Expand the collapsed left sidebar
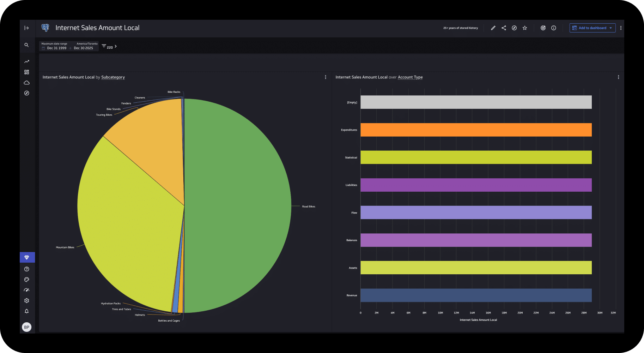Image resolution: width=644 pixels, height=353 pixels. point(26,28)
